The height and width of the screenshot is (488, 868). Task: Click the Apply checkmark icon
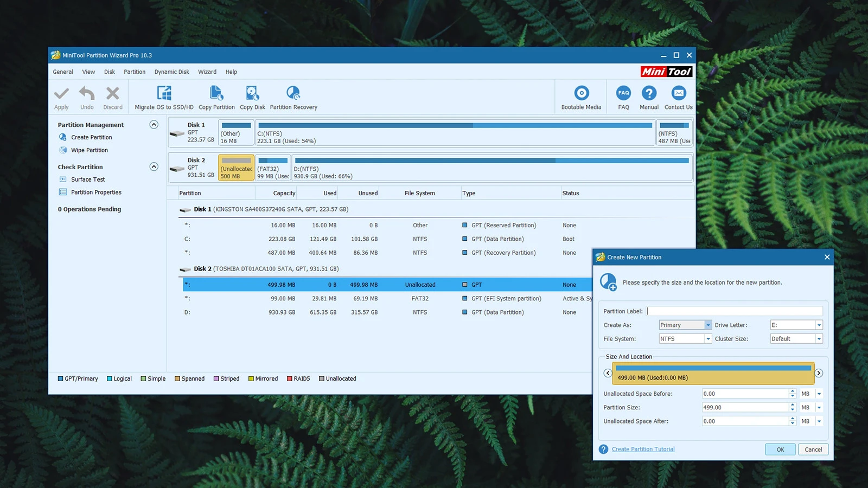click(x=61, y=93)
